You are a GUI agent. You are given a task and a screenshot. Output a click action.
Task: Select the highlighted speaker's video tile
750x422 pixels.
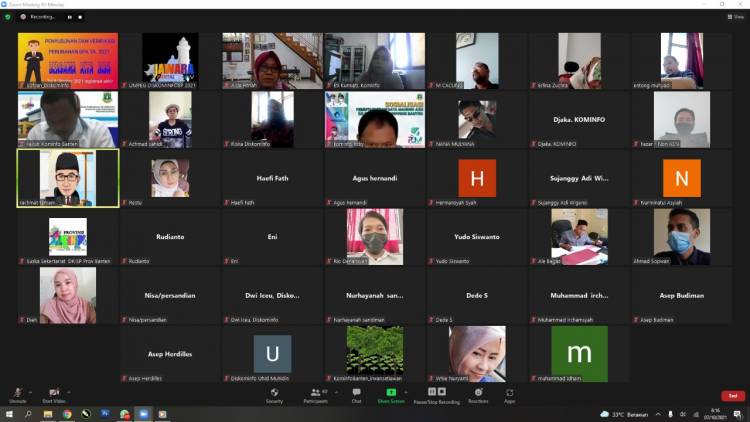click(x=68, y=178)
